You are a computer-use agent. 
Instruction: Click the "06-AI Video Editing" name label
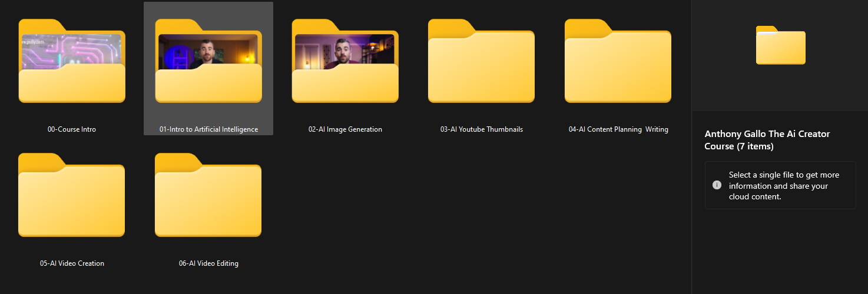pyautogui.click(x=208, y=263)
